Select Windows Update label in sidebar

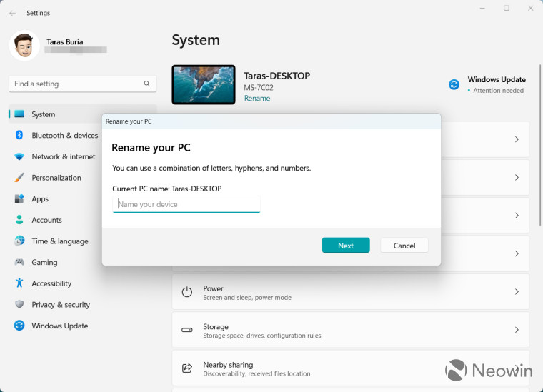click(x=60, y=326)
